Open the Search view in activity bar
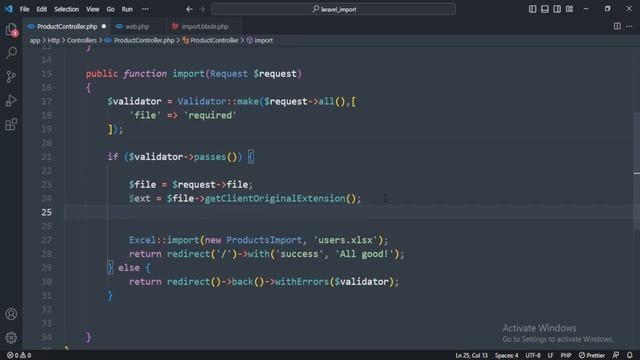The image size is (640, 360). pos(11,53)
